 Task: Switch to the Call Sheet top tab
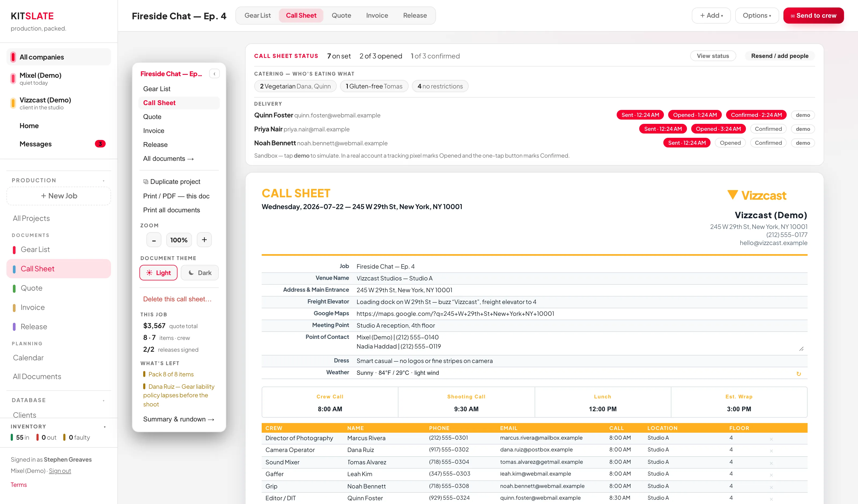[301, 16]
